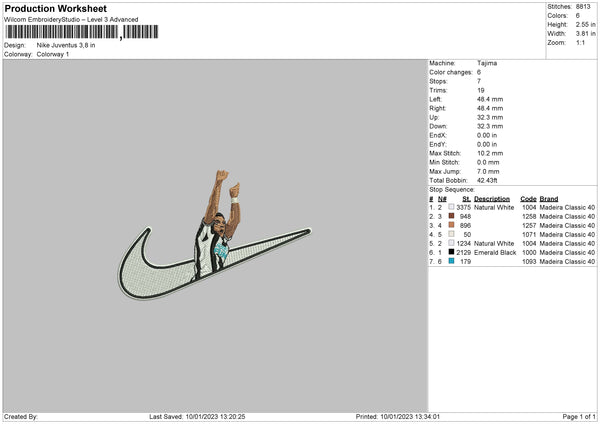This screenshot has width=600, height=424.
Task: Click the design name 'Nike Juventus 3,8 in'
Action: [x=66, y=45]
